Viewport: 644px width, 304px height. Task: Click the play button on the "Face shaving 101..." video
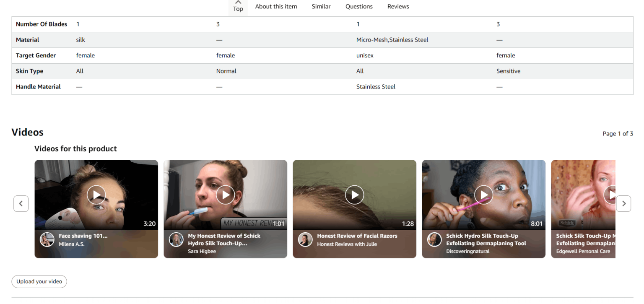[x=96, y=195]
